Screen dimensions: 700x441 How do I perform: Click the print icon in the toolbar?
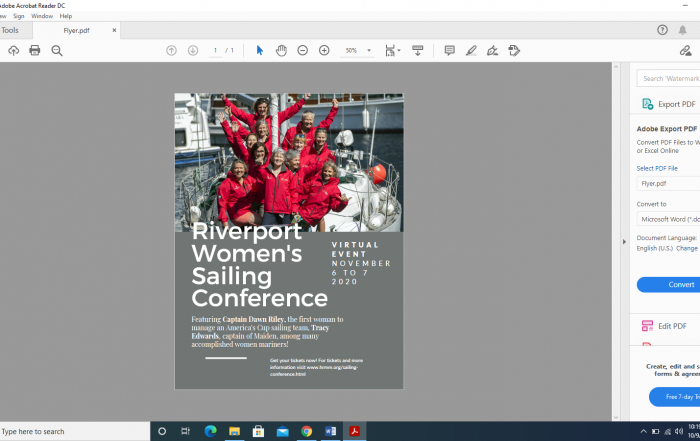(x=35, y=50)
